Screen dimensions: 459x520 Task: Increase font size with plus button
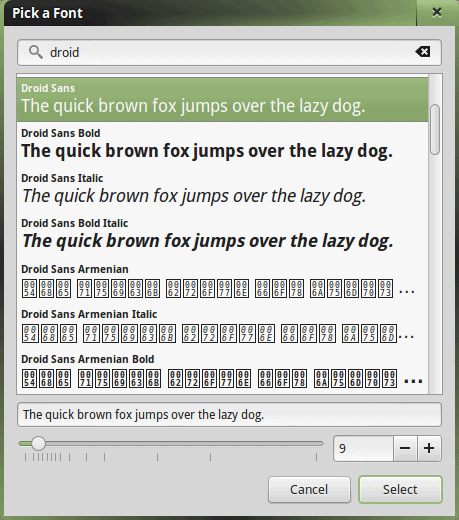[429, 448]
